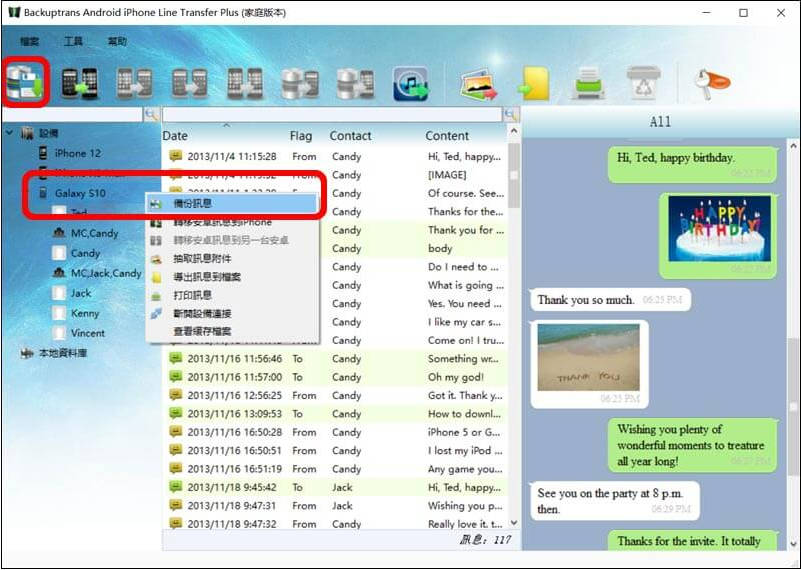This screenshot has height=570, width=801.
Task: Select 本地資料庫 local database node
Action: [x=63, y=353]
